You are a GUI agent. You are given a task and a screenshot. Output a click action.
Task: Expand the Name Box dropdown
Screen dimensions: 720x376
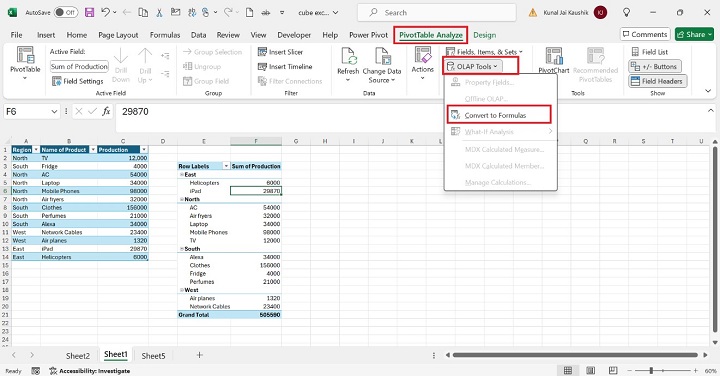54,112
